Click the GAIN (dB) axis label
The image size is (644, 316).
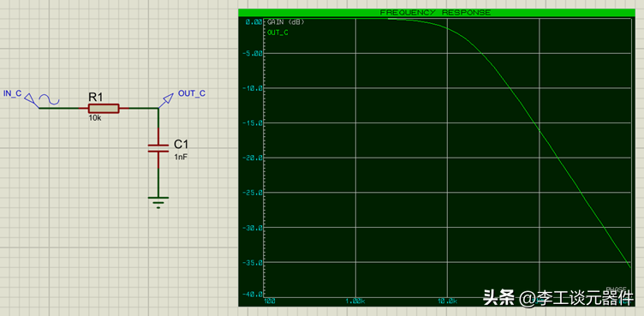point(286,22)
